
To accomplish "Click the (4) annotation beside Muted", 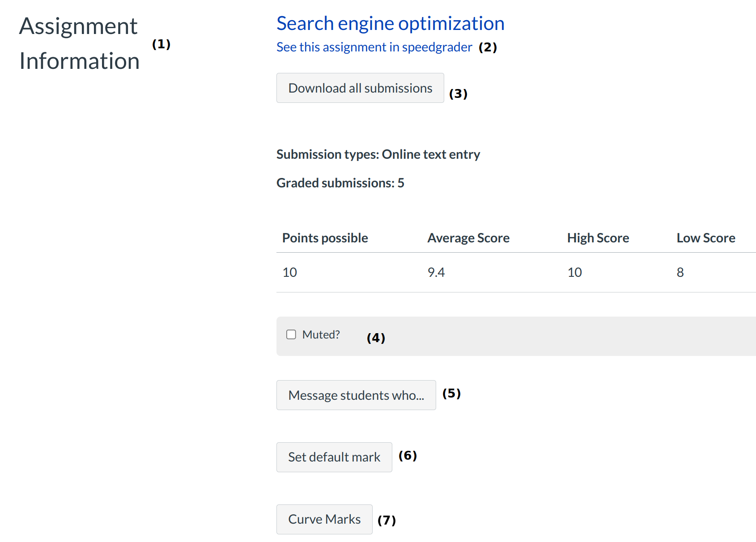I will (x=376, y=338).
